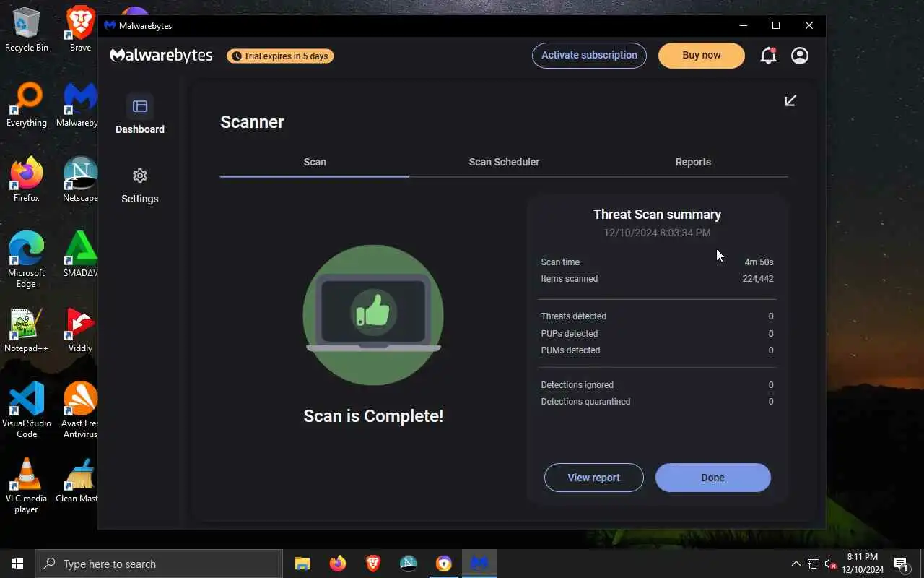Select the Recycle Bin desktop icon
The width and height of the screenshot is (924, 578).
tap(27, 30)
